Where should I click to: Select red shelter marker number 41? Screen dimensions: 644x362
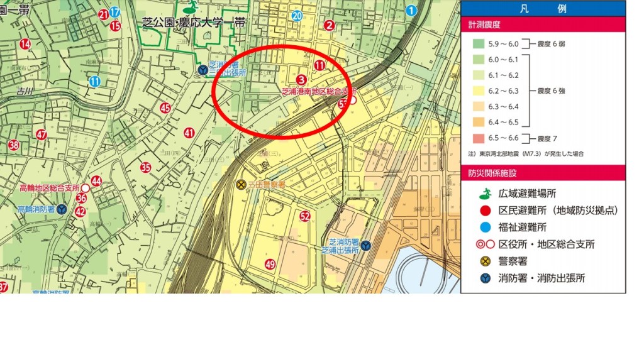(189, 133)
